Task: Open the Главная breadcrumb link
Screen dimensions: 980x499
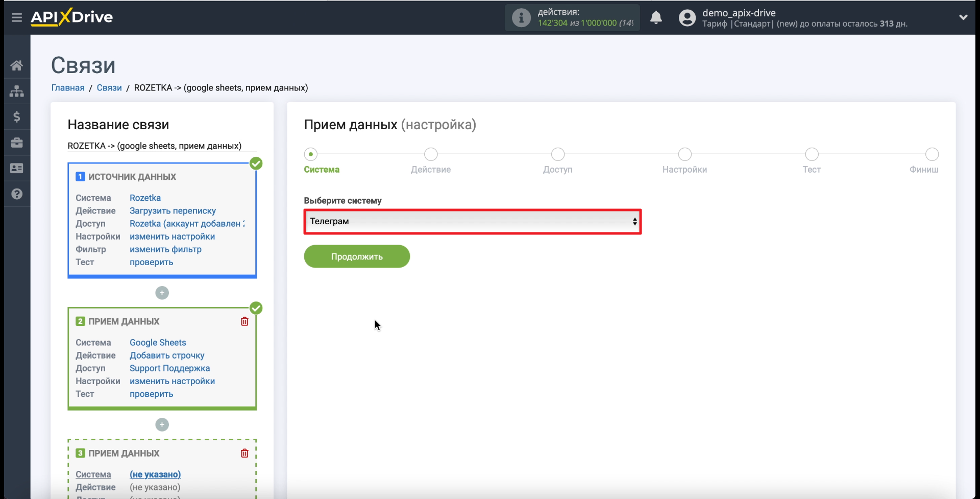Action: pyautogui.click(x=68, y=88)
